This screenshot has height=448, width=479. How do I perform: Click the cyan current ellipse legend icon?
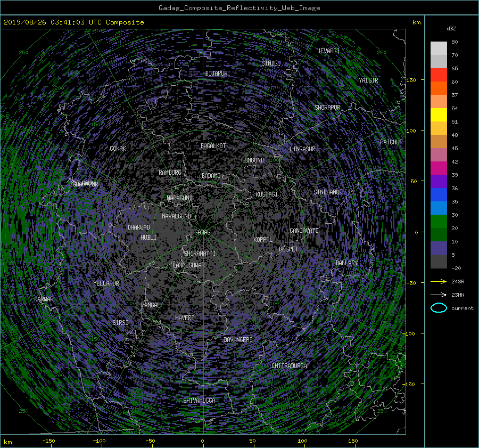439,308
